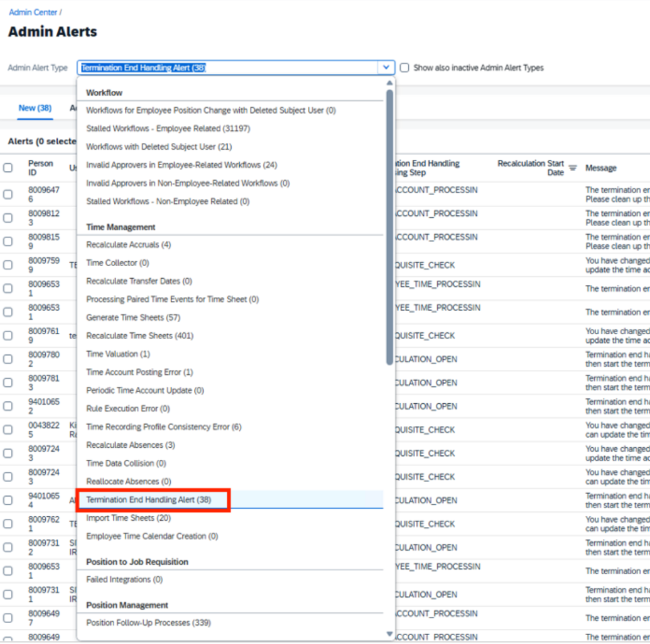
Task: Select Employee Time Calendar Creation (0)
Action: click(230, 537)
